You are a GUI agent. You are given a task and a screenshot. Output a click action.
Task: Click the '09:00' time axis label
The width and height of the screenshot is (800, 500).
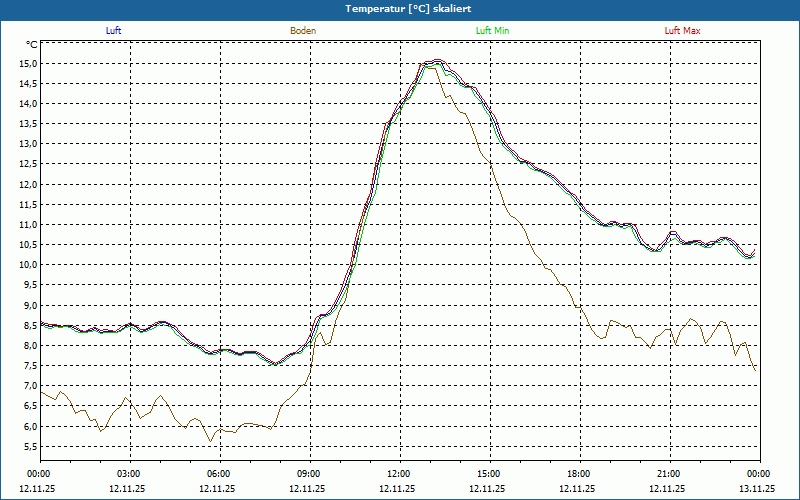[x=310, y=474]
